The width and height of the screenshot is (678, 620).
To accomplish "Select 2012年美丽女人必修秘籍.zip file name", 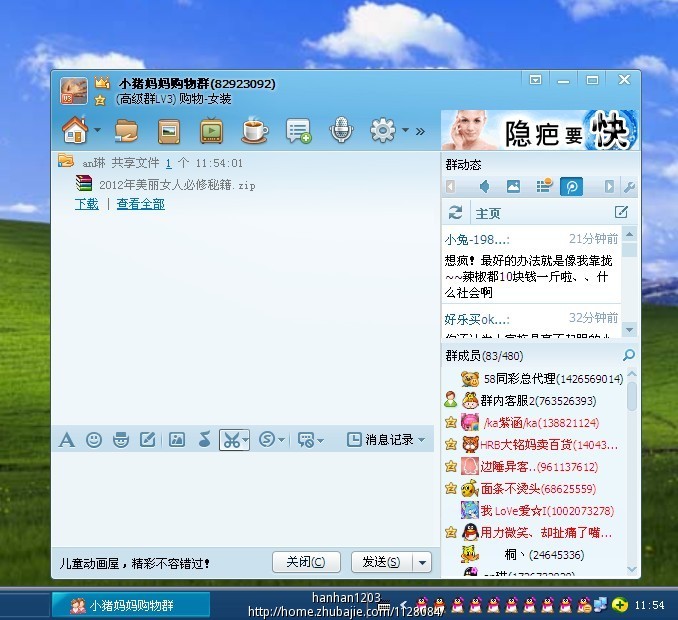I will [x=177, y=185].
